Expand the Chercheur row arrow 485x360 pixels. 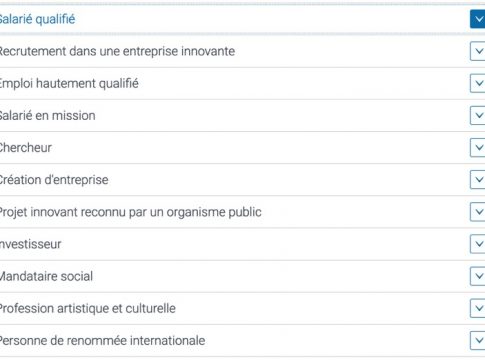pyautogui.click(x=478, y=147)
